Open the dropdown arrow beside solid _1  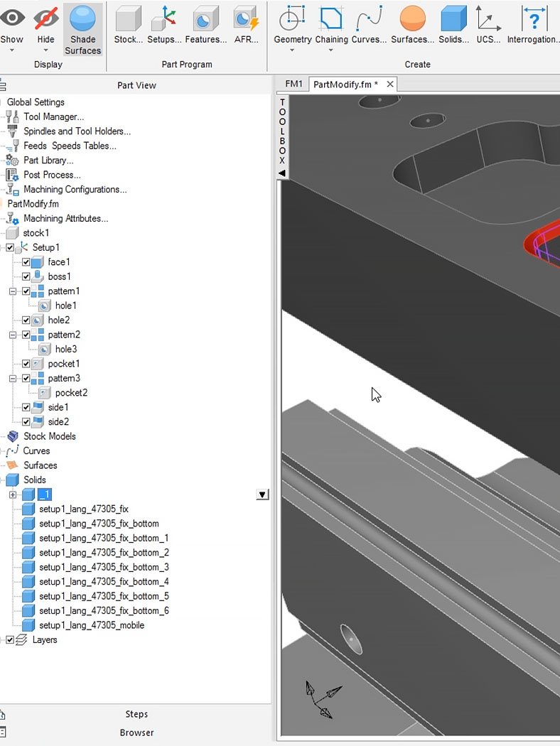point(262,494)
